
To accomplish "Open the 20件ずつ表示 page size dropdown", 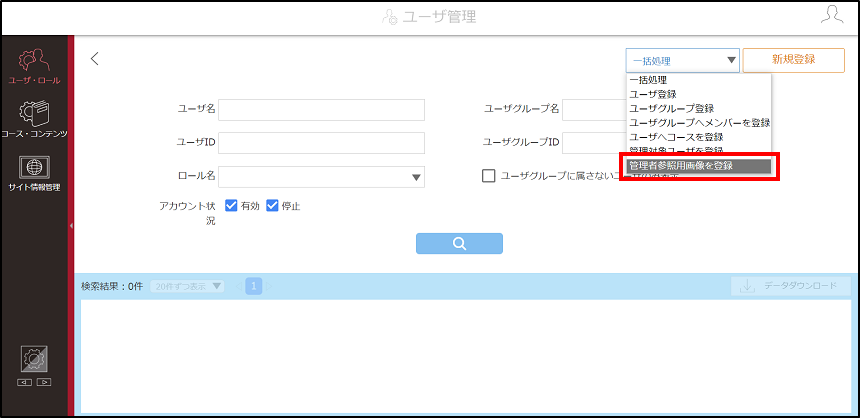I will point(187,286).
